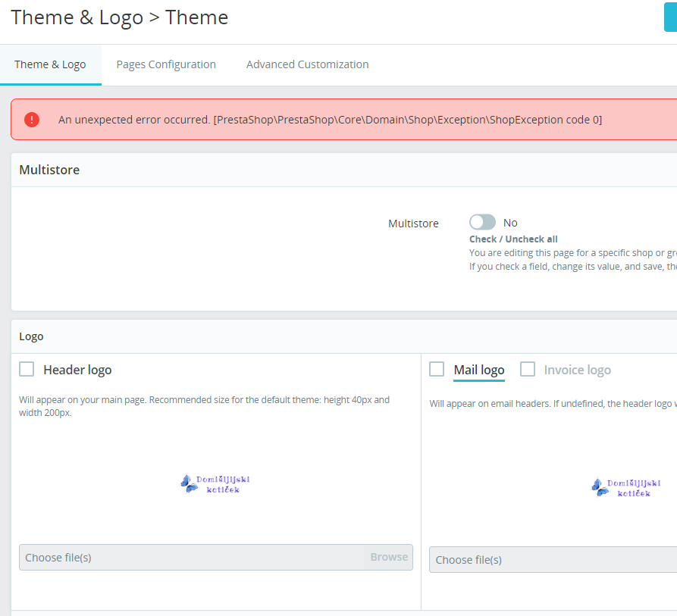
Task: Switch to the Pages Configuration tab
Action: 166,64
